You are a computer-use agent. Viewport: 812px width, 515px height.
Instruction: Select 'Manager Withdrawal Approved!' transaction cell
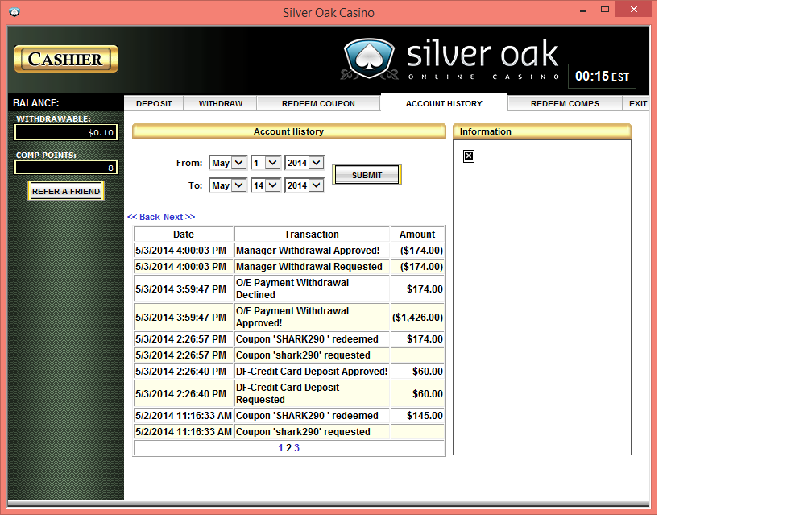tap(312, 250)
